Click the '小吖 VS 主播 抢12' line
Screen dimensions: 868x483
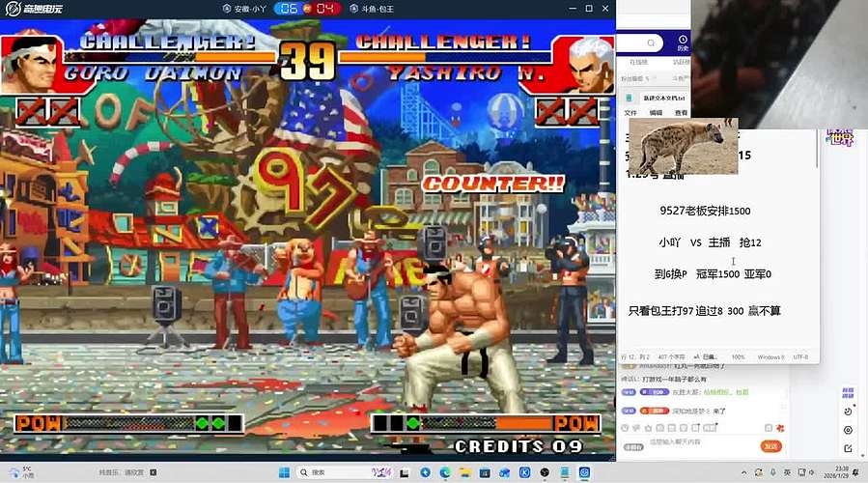[710, 242]
